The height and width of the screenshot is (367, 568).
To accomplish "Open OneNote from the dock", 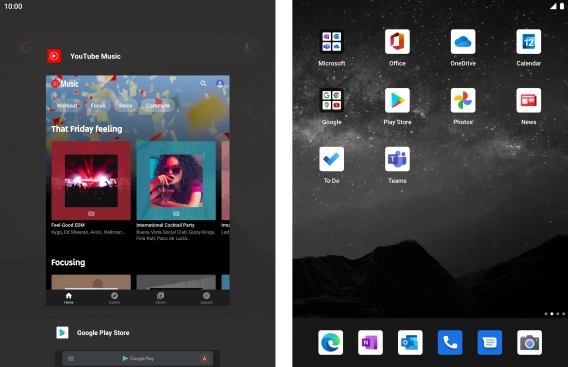I will tap(370, 342).
